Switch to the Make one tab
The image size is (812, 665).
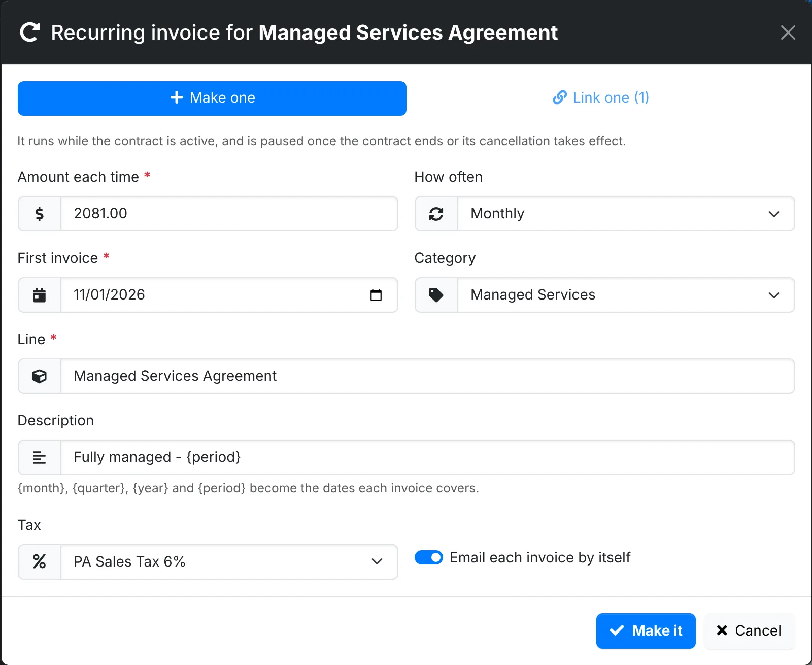coord(212,98)
